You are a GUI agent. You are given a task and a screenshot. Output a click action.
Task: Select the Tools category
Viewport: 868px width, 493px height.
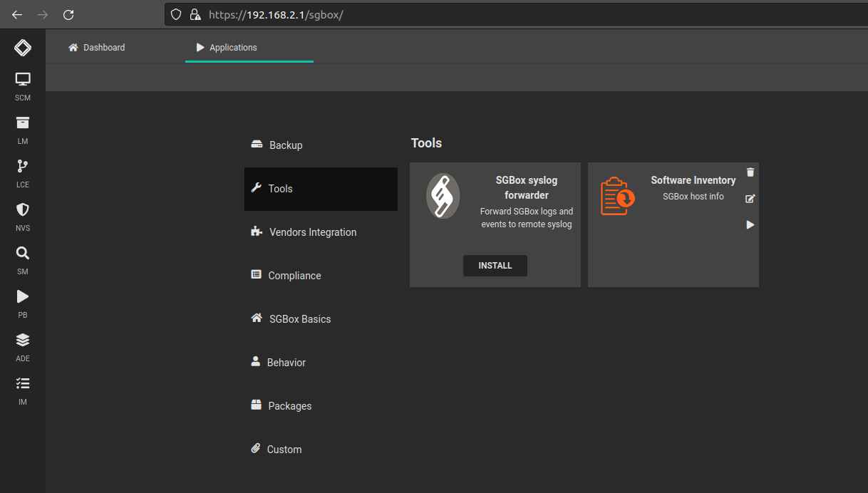[x=321, y=189]
